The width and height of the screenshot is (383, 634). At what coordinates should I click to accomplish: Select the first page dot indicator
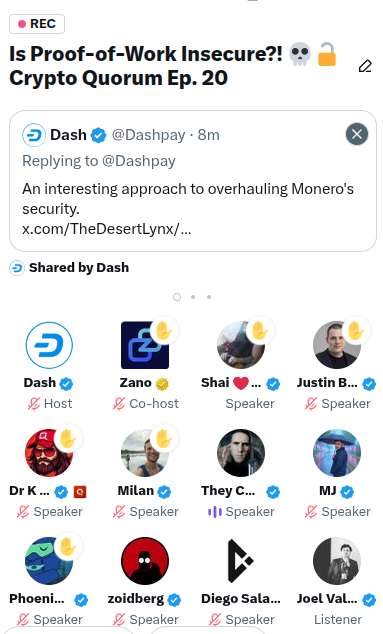click(177, 297)
